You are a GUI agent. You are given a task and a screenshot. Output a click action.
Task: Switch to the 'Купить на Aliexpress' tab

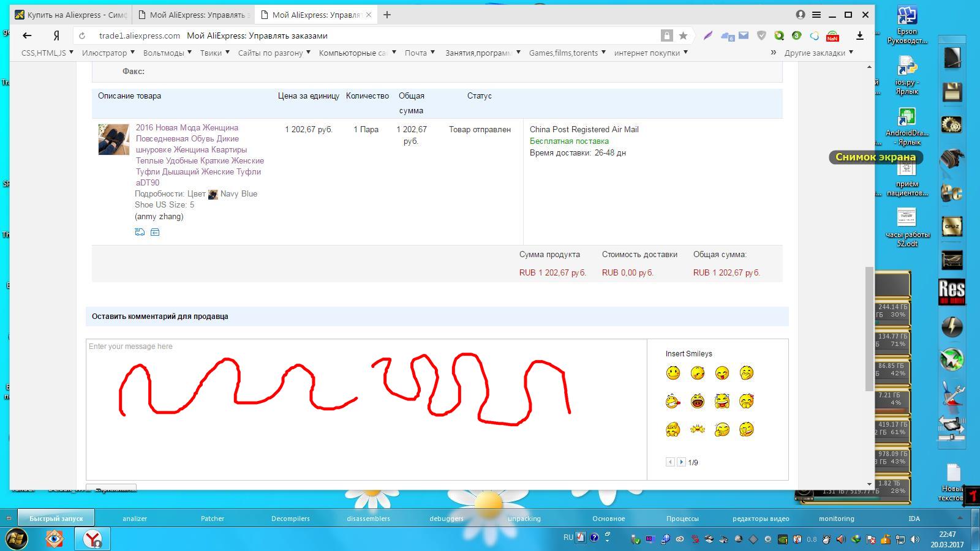click(71, 15)
